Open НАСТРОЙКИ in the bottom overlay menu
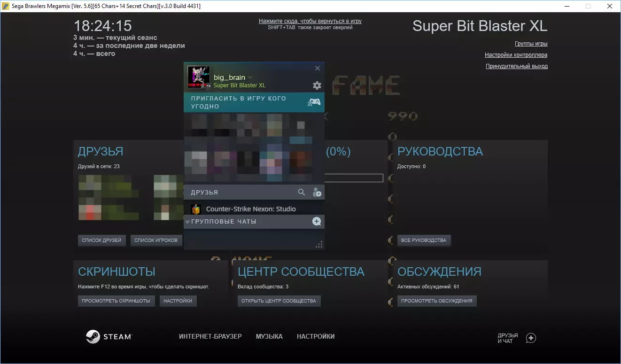The height and width of the screenshot is (364, 621). tap(316, 337)
